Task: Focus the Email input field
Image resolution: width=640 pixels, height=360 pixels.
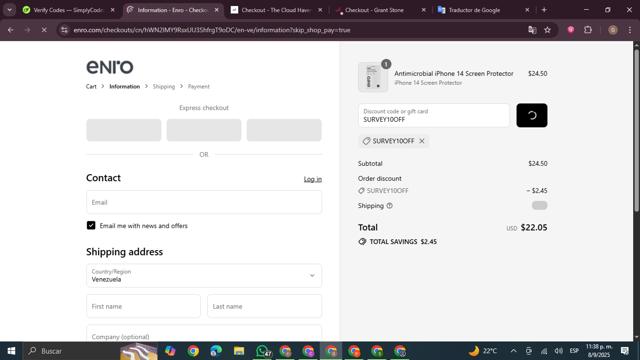Action: click(204, 202)
